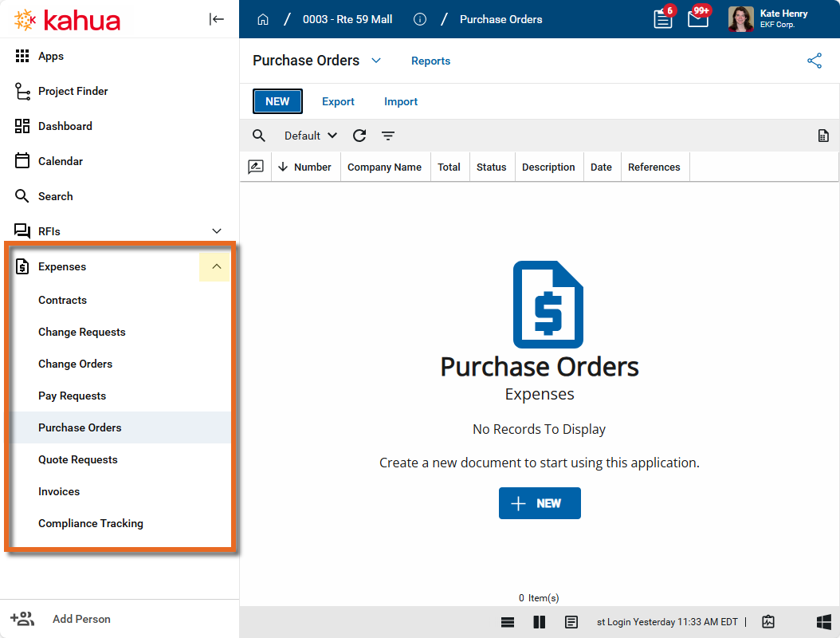Image resolution: width=840 pixels, height=638 pixels.
Task: Switch to list-only view layout
Action: (508, 622)
